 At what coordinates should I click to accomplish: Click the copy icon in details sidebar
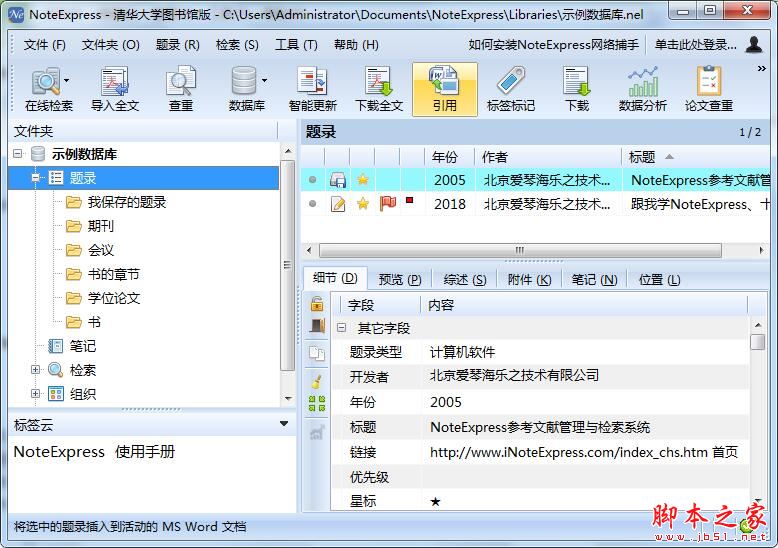click(x=317, y=353)
